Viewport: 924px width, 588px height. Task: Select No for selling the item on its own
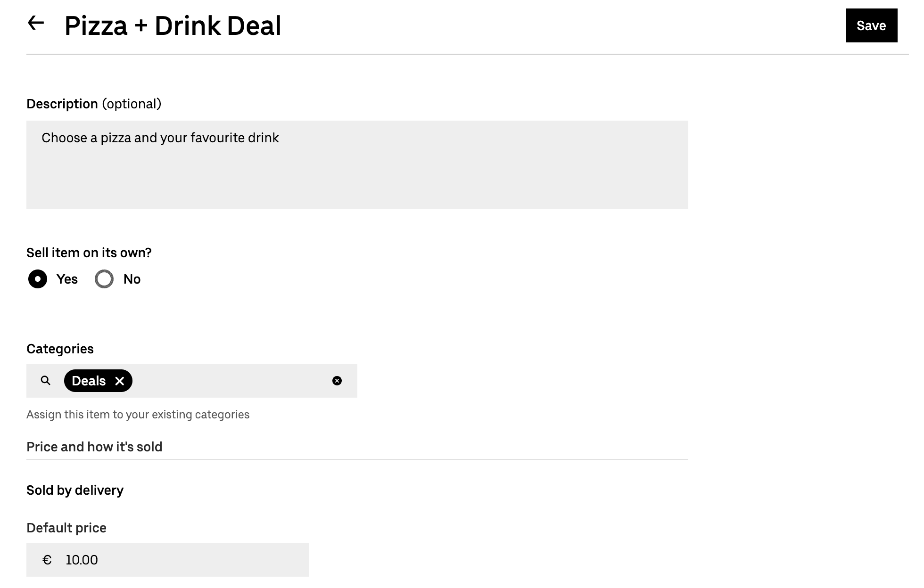(x=104, y=279)
